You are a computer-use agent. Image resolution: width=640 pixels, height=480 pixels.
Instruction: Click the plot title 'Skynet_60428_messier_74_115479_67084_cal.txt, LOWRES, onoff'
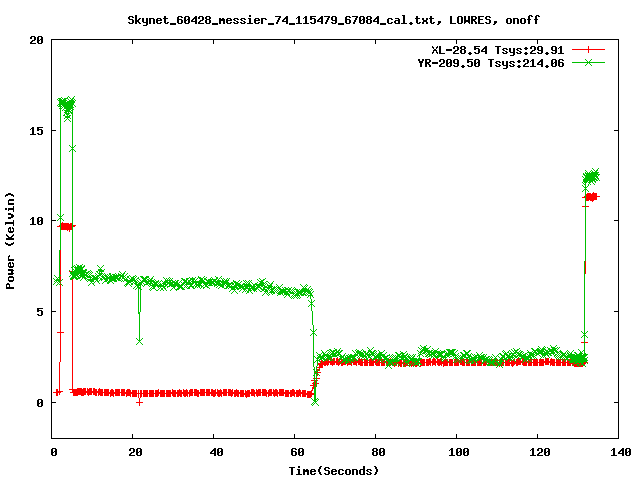pyautogui.click(x=333, y=20)
